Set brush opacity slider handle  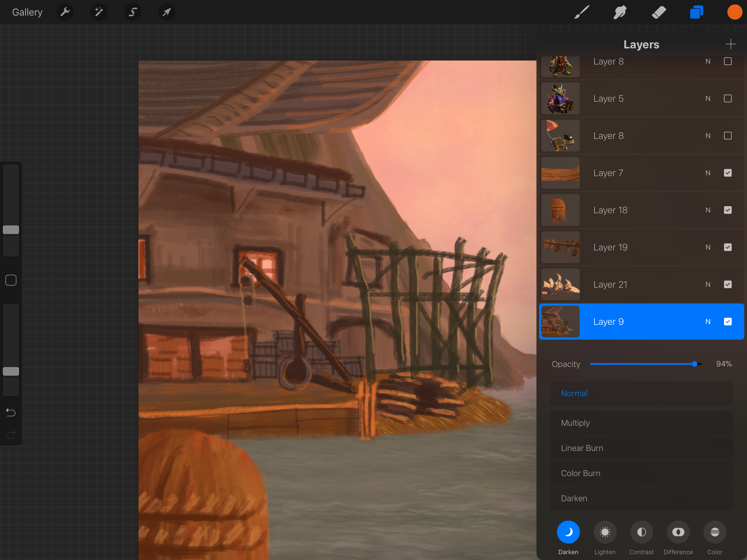11,371
